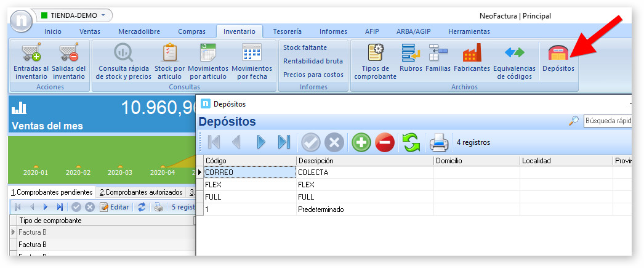The image size is (644, 268).
Task: Click the Stock faltante report link
Action: [x=305, y=47]
